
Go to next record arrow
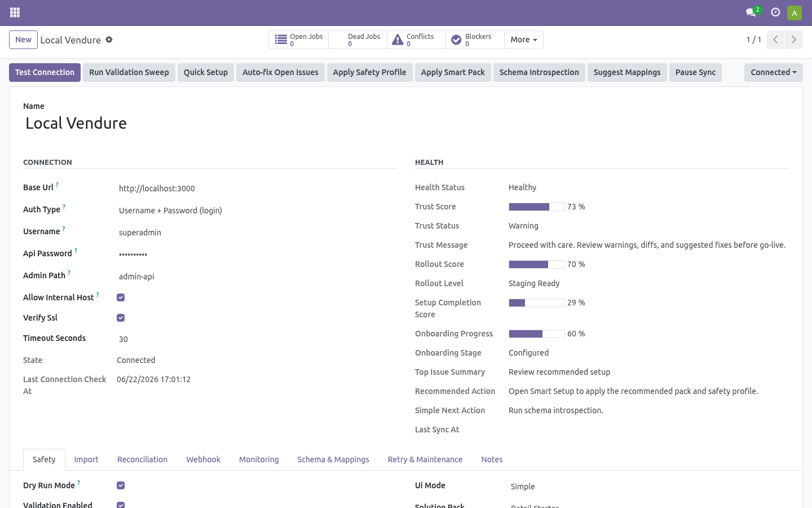(794, 40)
